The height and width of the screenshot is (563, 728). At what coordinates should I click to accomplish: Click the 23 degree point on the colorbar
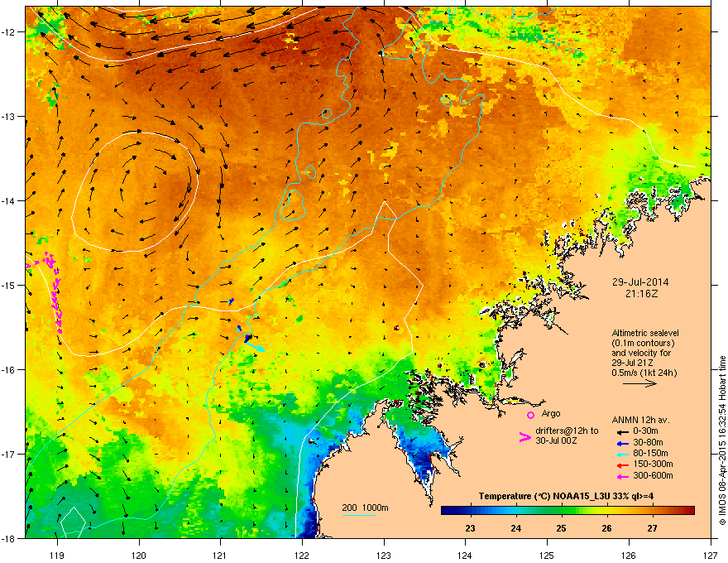(x=470, y=511)
